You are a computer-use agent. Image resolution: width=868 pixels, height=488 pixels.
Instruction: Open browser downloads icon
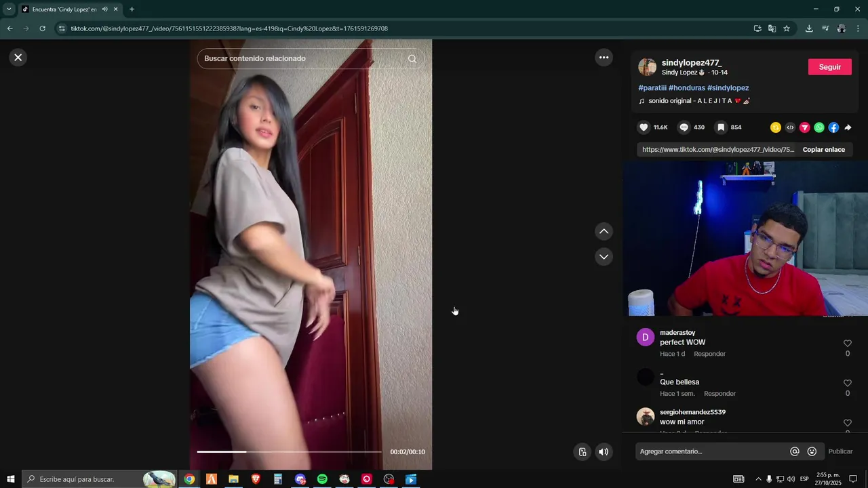809,28
